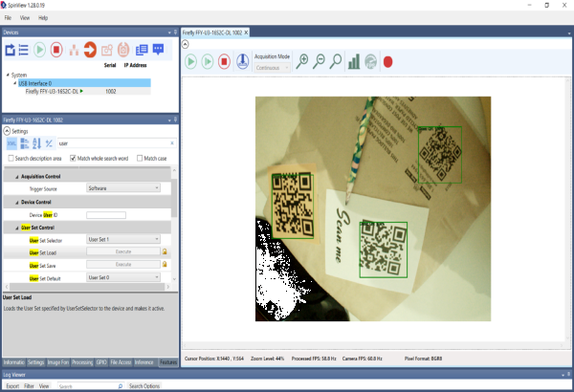The image size is (574, 392).
Task: Click the lock icon beside User Set Load
Action: click(x=165, y=251)
